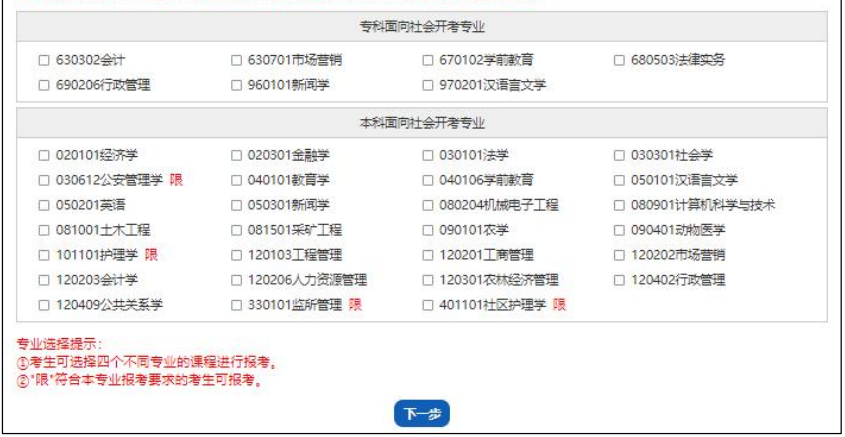Tick the 670102学前教育 associate-level checkbox
The image size is (845, 437).
pyautogui.click(x=429, y=61)
